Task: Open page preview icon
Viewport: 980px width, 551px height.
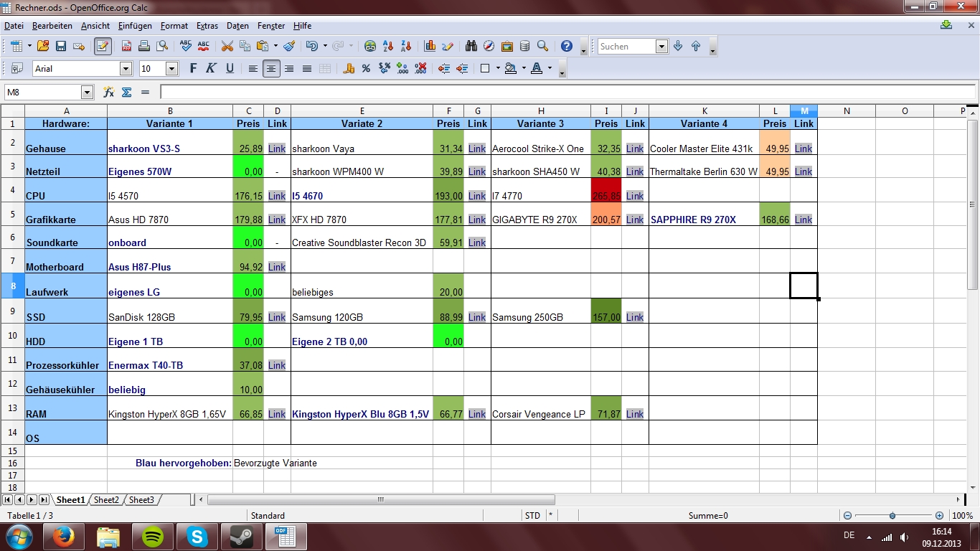Action: 162,46
